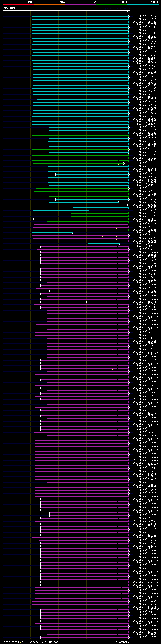
Task: Select the UniRef100_C1N8K4 label
Action: [144, 219]
